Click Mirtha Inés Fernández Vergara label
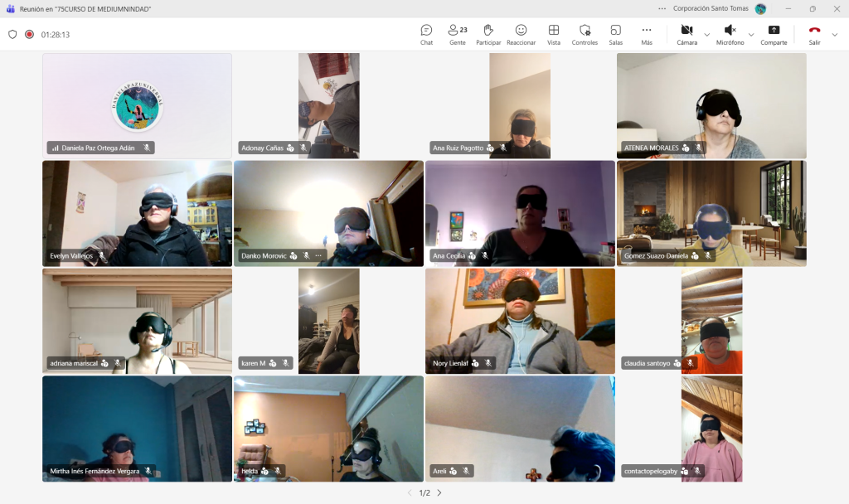The height and width of the screenshot is (504, 849). pyautogui.click(x=95, y=471)
